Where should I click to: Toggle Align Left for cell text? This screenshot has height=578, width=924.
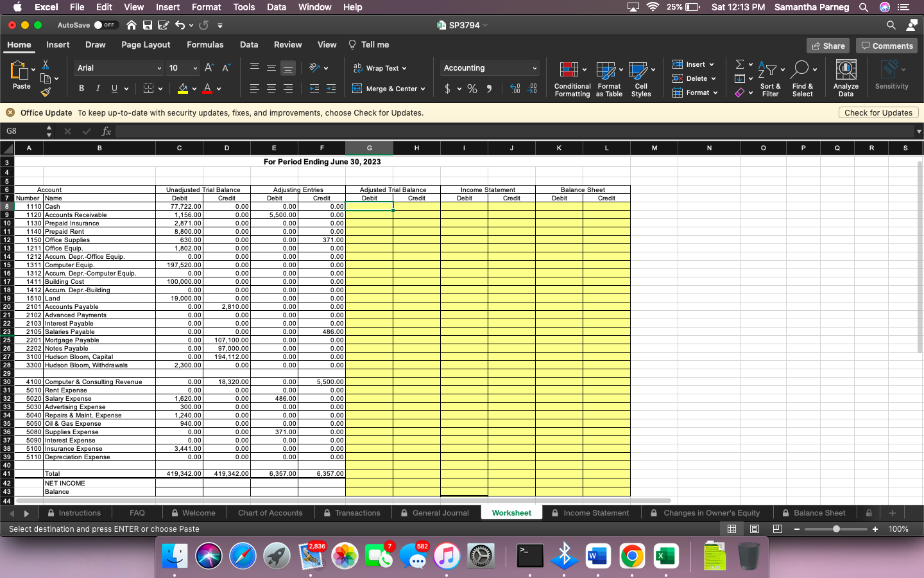(255, 89)
